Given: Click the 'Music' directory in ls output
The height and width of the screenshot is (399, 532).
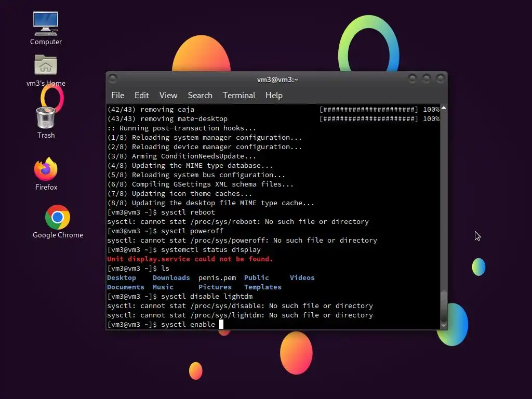Looking at the screenshot, I should (163, 287).
